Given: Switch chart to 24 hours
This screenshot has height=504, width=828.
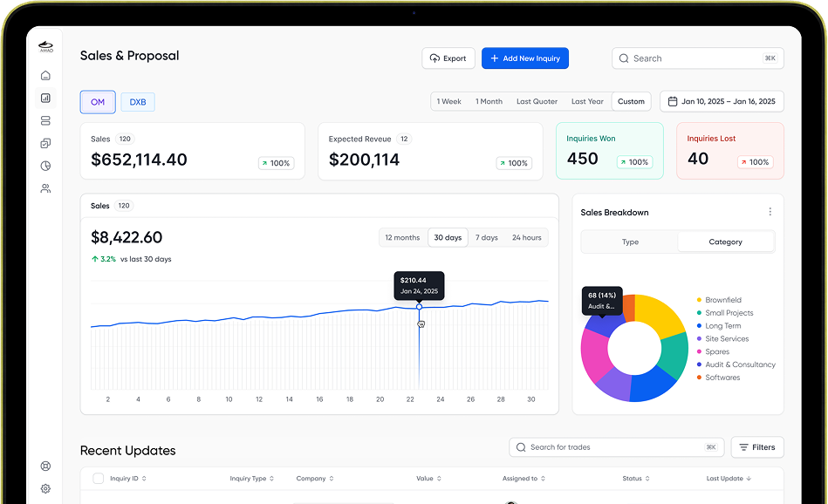Looking at the screenshot, I should (x=526, y=237).
